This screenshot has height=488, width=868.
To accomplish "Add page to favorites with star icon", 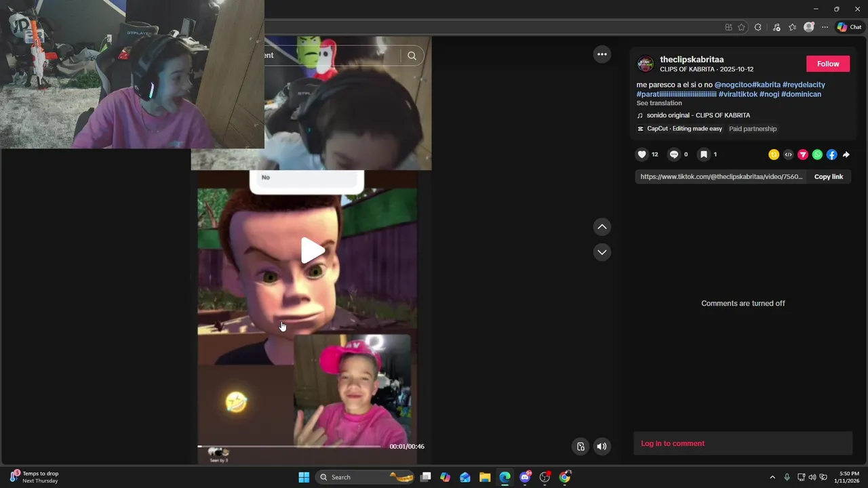I will coord(741,27).
